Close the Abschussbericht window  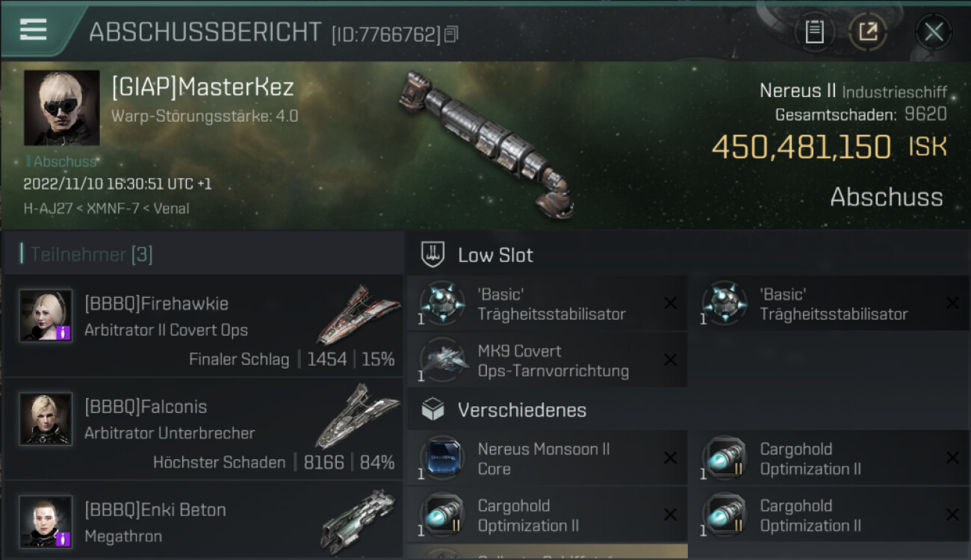[x=934, y=32]
